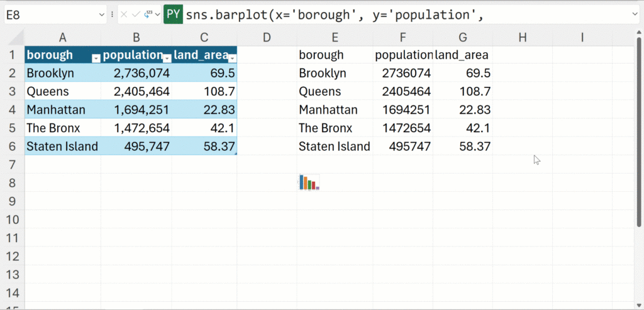Screen dimensions: 644x310
Task: Select the Manhattan population cell 1,694,251
Action: (x=136, y=109)
